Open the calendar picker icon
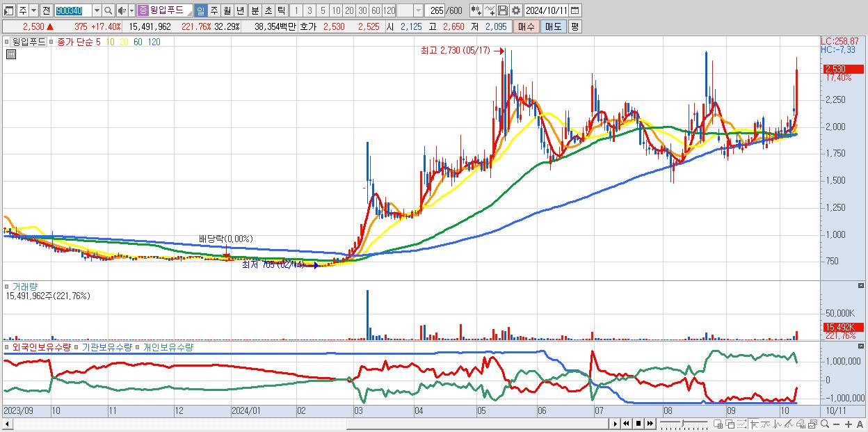This screenshot has height=432, width=868. (x=574, y=10)
